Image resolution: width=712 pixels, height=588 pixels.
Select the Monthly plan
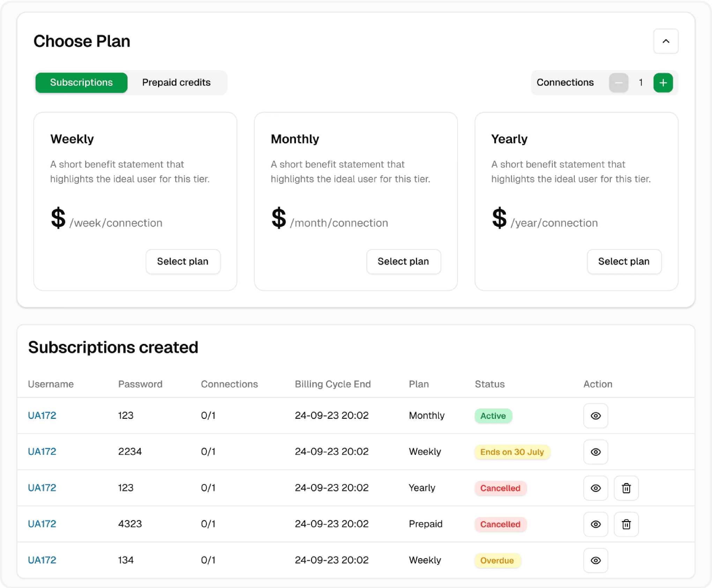pos(403,262)
